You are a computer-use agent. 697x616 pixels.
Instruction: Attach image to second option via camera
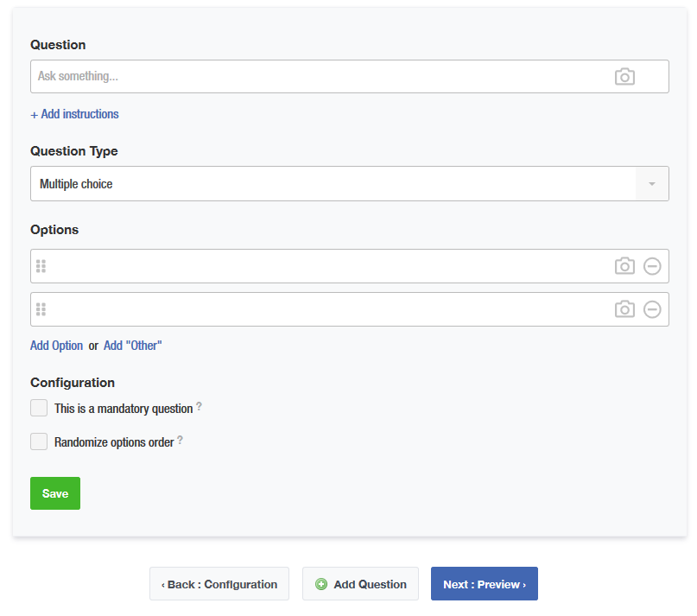624,309
